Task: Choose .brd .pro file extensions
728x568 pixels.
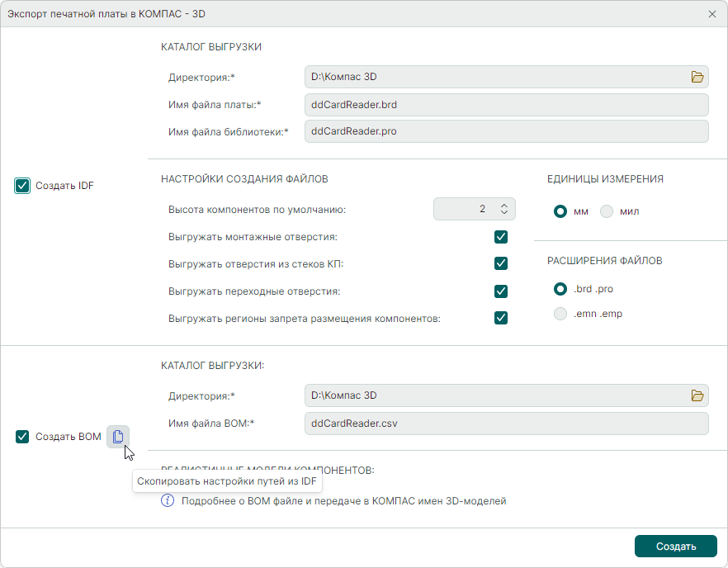Action: (560, 289)
